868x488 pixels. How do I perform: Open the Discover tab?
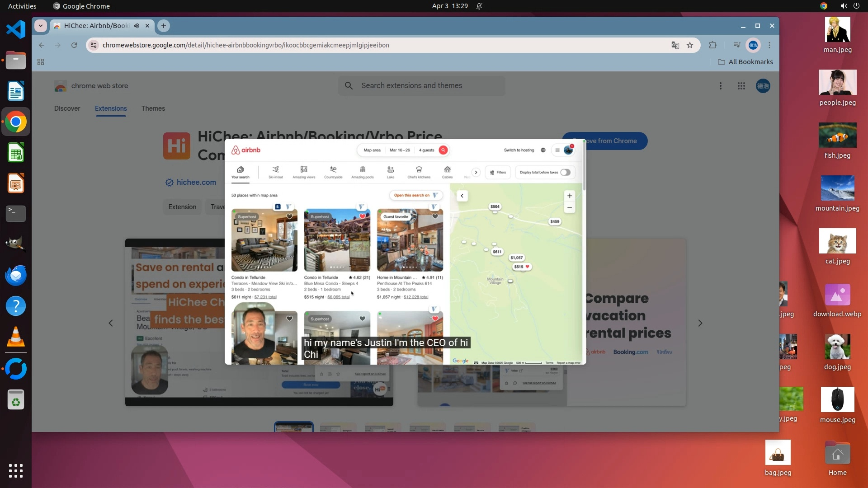click(67, 108)
